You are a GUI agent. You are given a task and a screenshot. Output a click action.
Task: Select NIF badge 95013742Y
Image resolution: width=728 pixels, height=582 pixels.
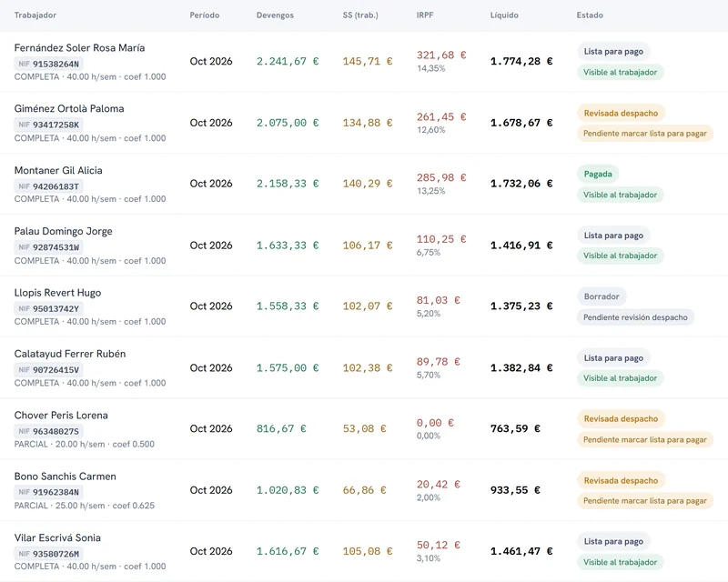point(49,308)
